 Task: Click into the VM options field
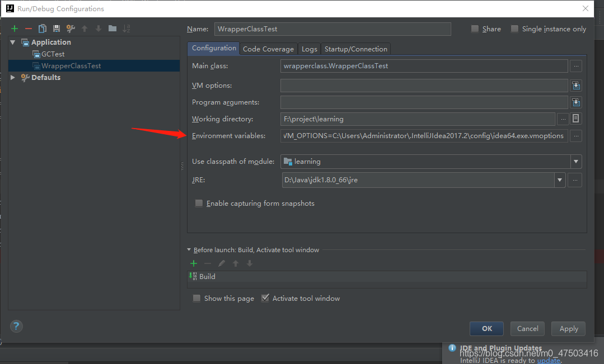[x=424, y=86]
